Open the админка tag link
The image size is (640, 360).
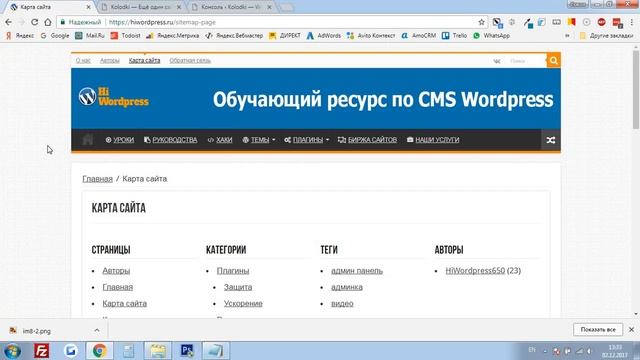pyautogui.click(x=347, y=287)
